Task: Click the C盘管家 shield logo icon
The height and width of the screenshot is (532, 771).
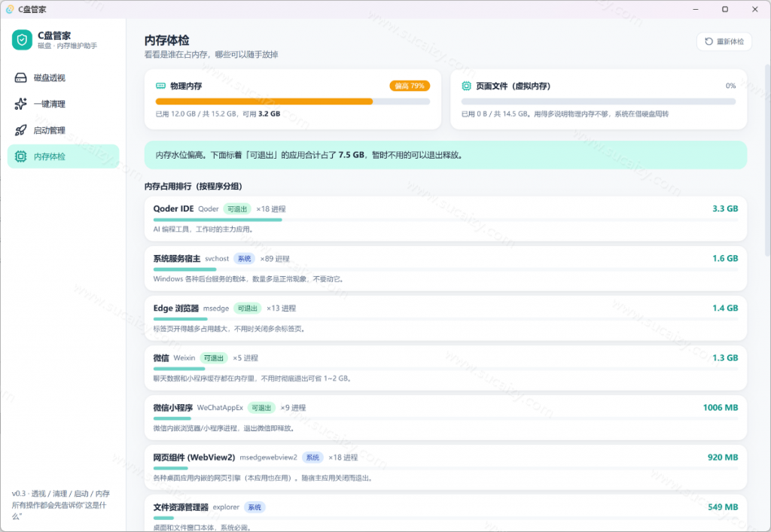Action: click(22, 40)
